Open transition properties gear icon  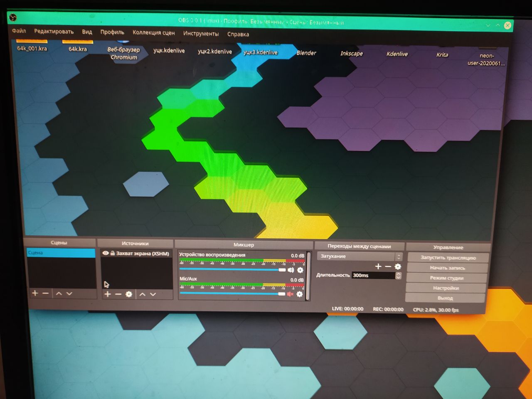[398, 266]
